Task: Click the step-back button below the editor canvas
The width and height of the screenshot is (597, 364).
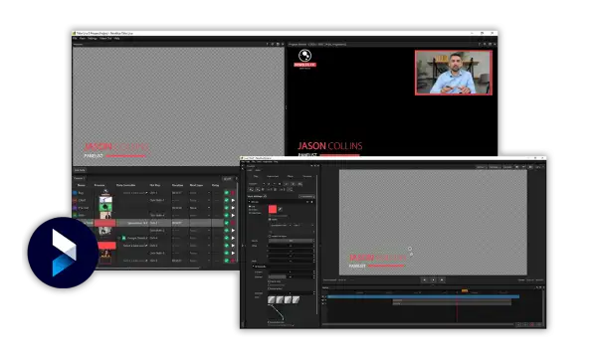Action: (424, 279)
